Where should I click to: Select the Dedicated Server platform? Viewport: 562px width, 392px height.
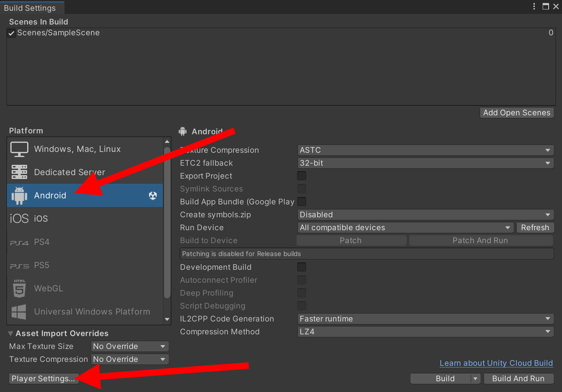85,172
